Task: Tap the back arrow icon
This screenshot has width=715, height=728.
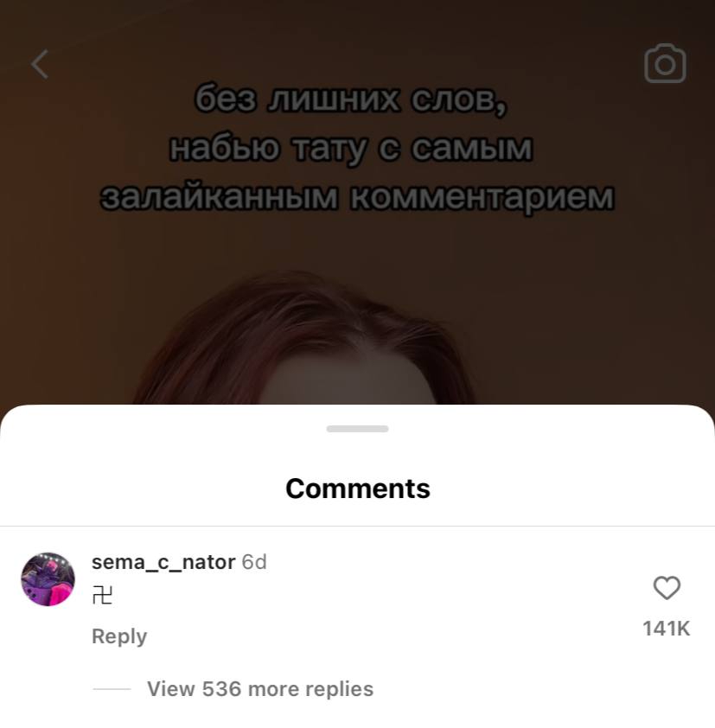Action: [40, 64]
